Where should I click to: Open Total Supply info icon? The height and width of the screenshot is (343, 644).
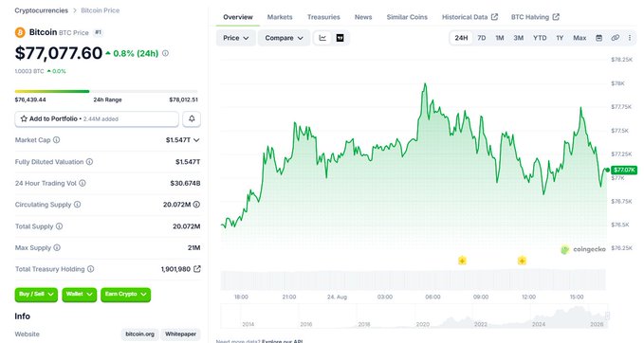point(59,226)
